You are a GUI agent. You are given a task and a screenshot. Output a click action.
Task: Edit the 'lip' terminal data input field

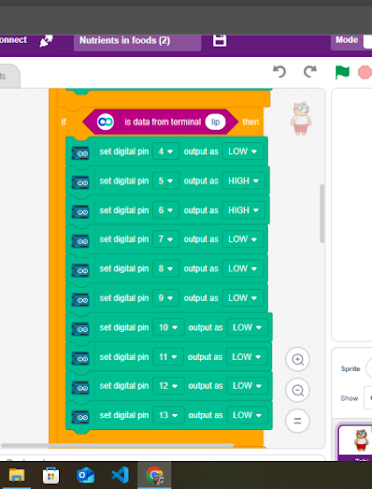(215, 122)
